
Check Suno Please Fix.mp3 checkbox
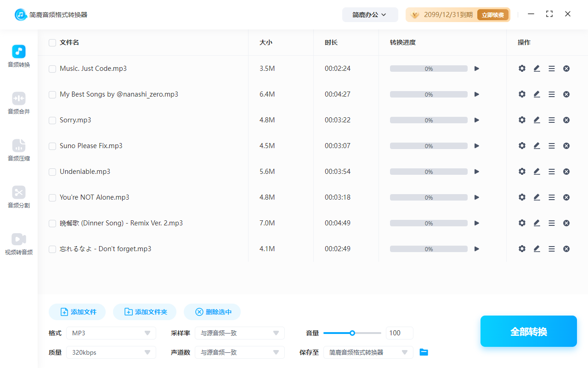point(52,146)
